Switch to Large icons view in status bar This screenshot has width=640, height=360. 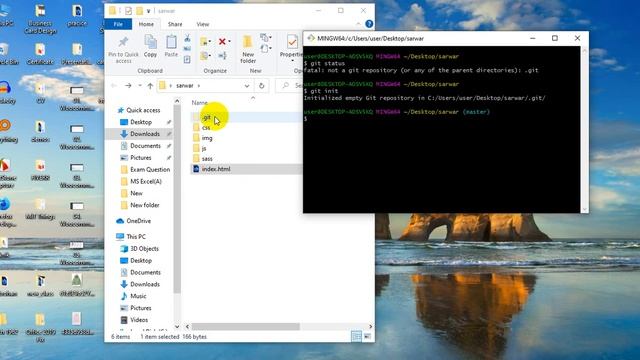(x=367, y=336)
